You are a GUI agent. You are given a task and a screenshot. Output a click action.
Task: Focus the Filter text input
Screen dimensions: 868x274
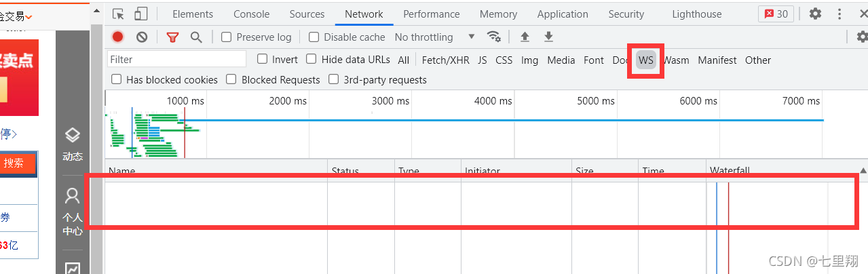(176, 60)
